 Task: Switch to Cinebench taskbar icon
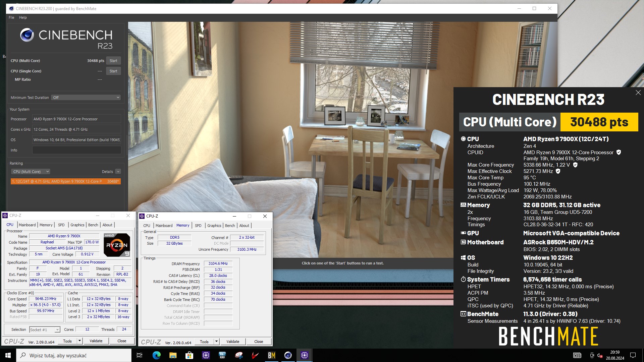[x=288, y=355]
